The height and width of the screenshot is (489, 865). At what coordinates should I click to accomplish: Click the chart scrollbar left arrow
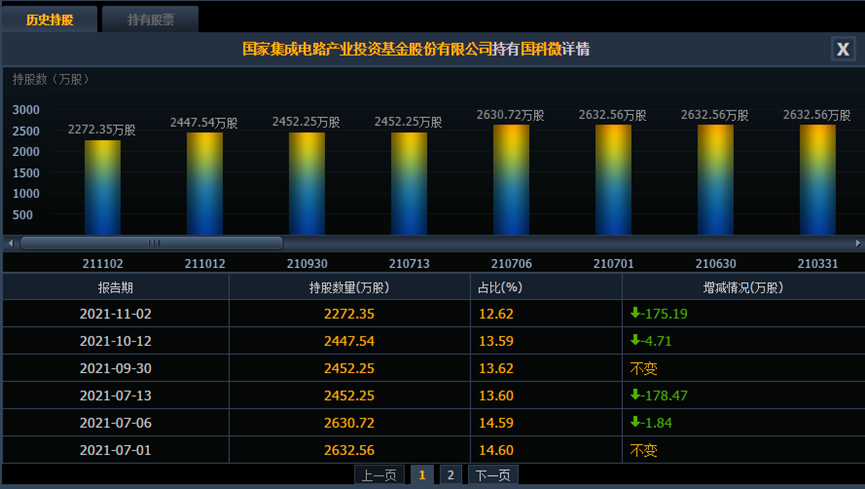coord(10,243)
